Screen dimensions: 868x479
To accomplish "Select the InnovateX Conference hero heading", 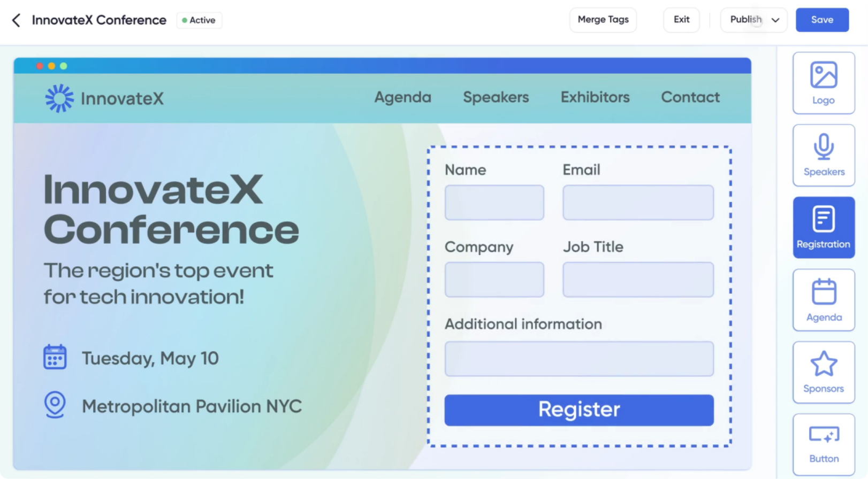I will pos(171,209).
